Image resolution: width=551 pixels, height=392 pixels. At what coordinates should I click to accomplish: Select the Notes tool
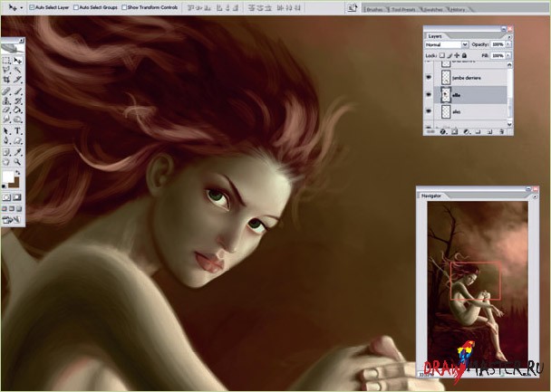tap(6, 152)
